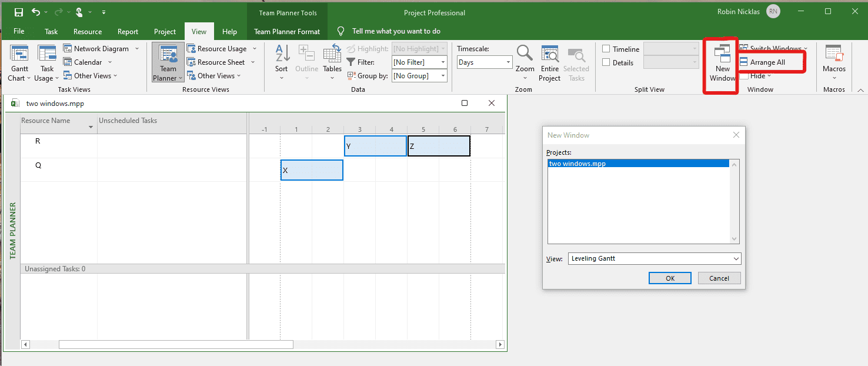This screenshot has height=366, width=868.
Task: Zoom to show Entire Project
Action: click(549, 63)
